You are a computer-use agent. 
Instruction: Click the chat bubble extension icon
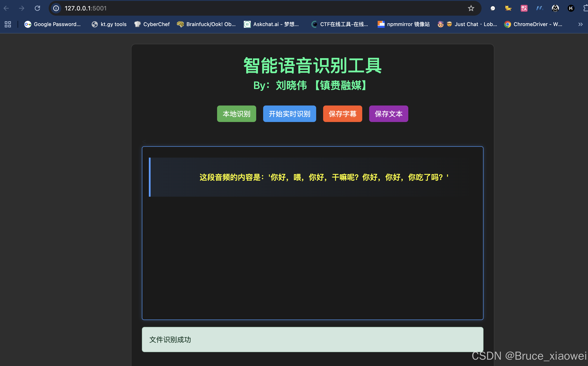tap(493, 8)
